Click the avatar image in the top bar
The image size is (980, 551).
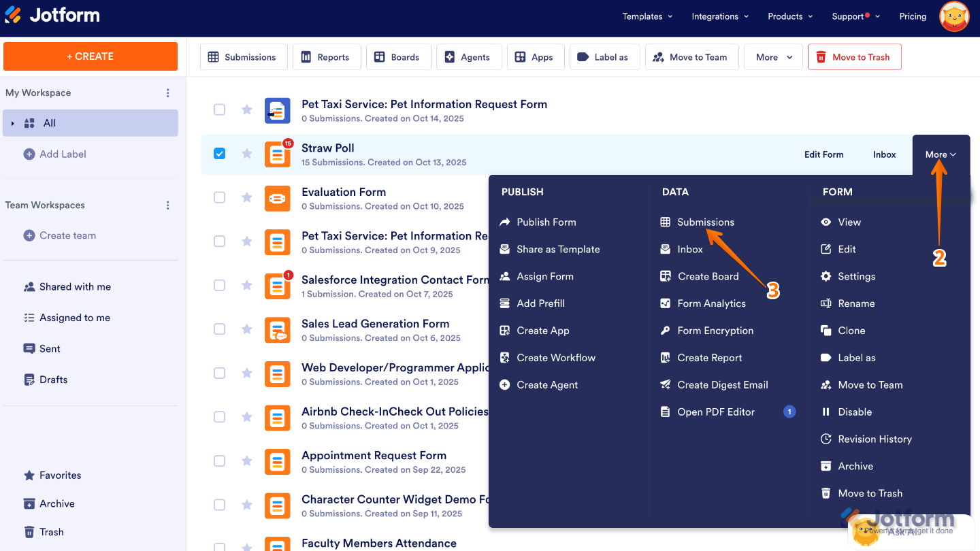[x=954, y=16]
